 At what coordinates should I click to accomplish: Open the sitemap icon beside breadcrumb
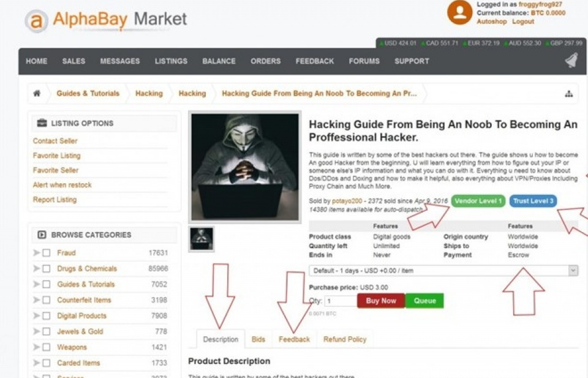click(569, 94)
